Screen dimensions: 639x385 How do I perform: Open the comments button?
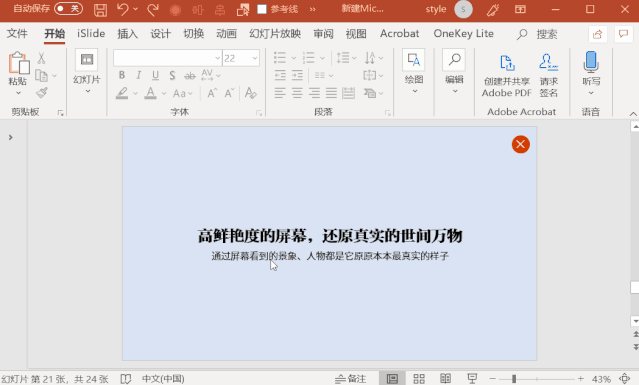tap(623, 34)
